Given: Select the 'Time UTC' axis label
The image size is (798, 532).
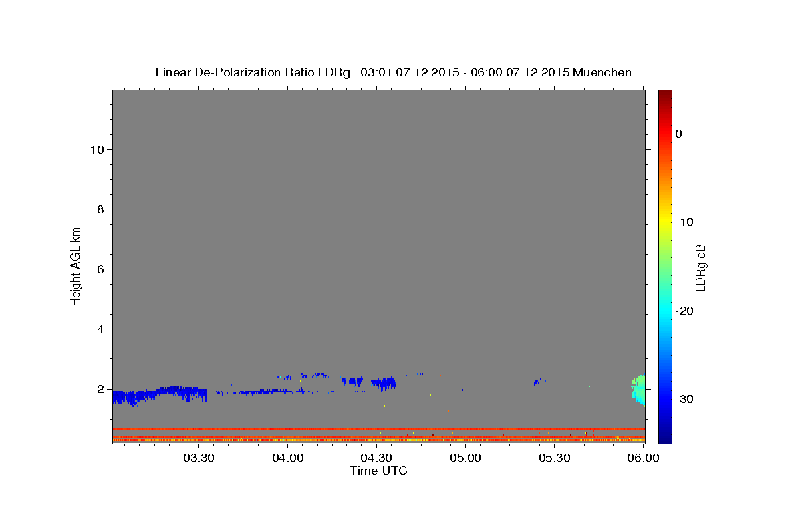Looking at the screenshot, I should 378,471.
